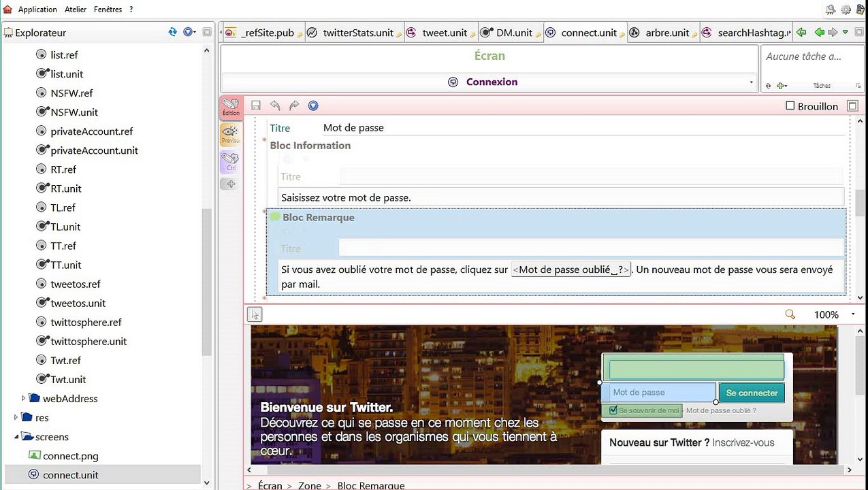Click '<Mot de passe oublié_?>' inline reference
This screenshot has width=868, height=490.
click(x=571, y=269)
